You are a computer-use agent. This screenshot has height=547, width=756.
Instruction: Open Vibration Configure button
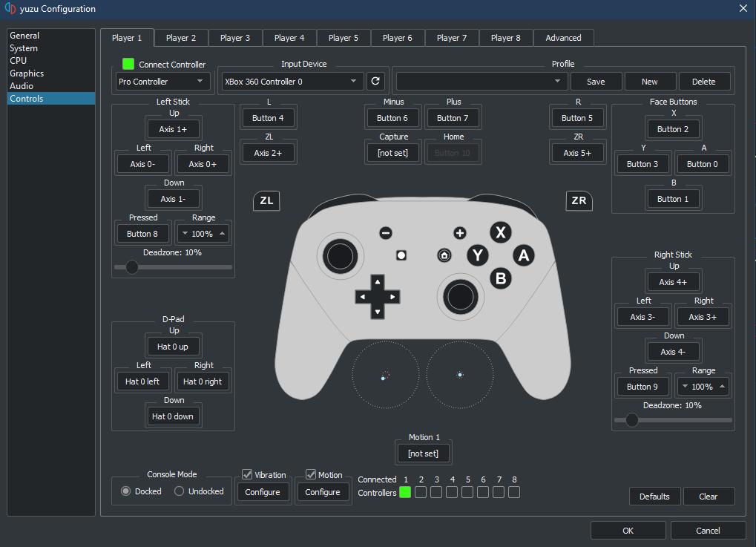click(x=263, y=492)
